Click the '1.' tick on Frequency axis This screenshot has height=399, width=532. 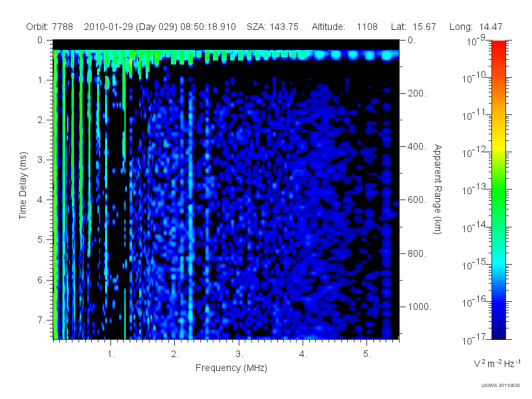(x=111, y=354)
